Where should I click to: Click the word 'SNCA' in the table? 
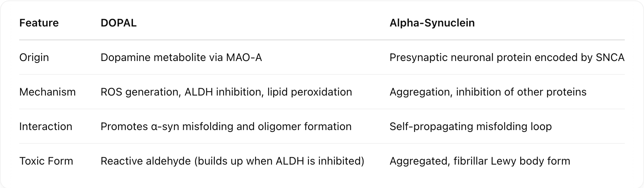point(610,58)
